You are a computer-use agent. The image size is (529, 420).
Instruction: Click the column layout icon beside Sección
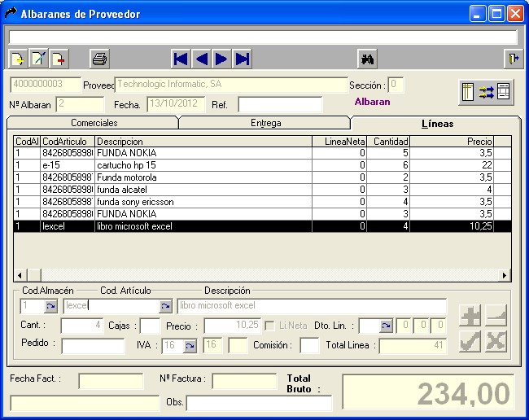coord(468,92)
